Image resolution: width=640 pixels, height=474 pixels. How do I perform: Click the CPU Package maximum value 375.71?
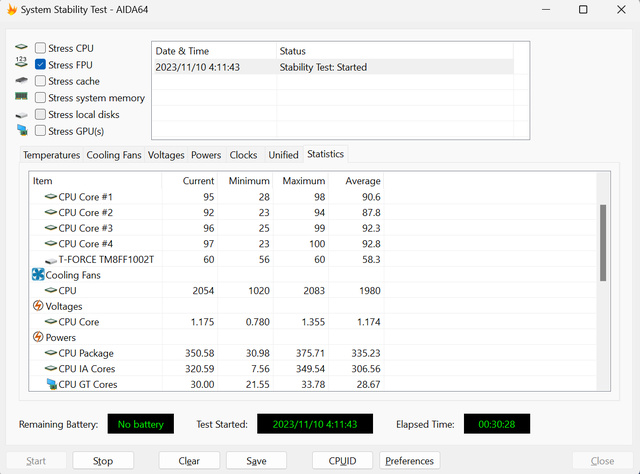(x=310, y=353)
